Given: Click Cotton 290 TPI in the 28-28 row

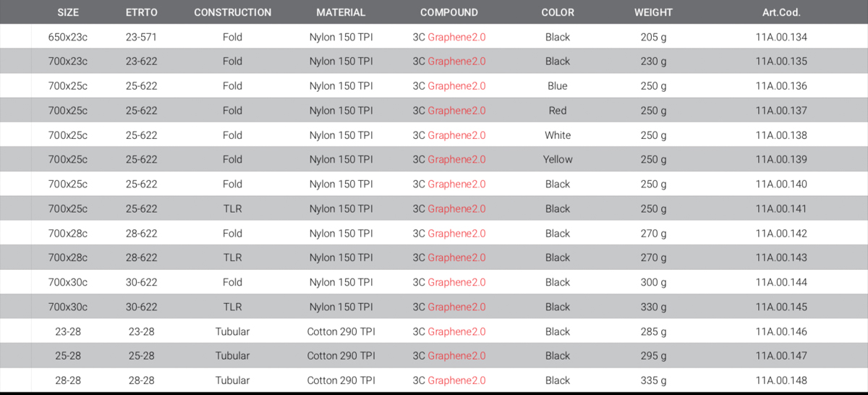Looking at the screenshot, I should [x=341, y=381].
